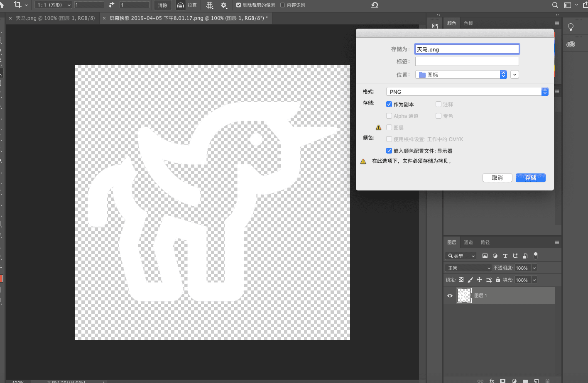588x383 pixels.
Task: Switch to 通道 channels tab
Action: (468, 242)
